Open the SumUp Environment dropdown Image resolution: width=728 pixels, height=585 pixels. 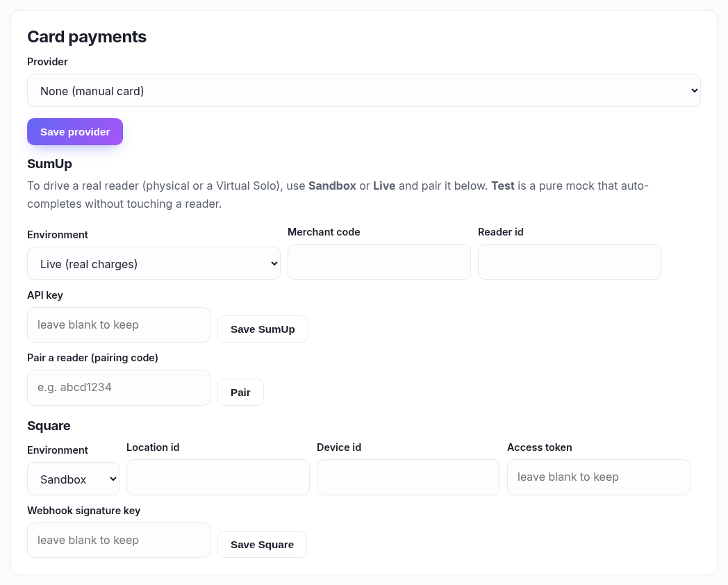154,263
